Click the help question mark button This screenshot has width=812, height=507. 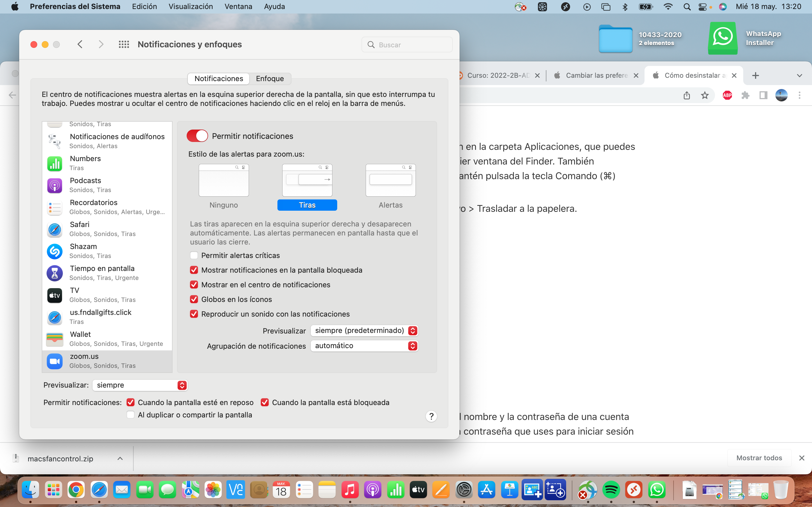click(x=431, y=416)
